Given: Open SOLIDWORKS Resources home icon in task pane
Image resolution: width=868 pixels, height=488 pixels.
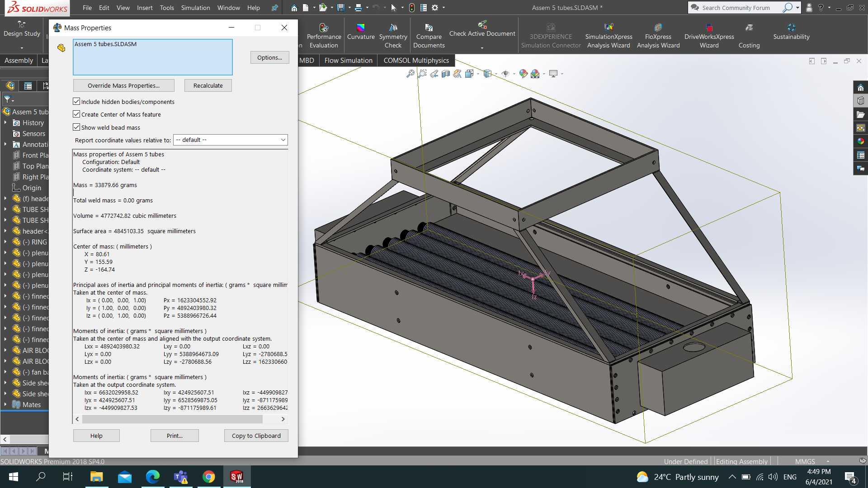Looking at the screenshot, I should click(x=860, y=88).
